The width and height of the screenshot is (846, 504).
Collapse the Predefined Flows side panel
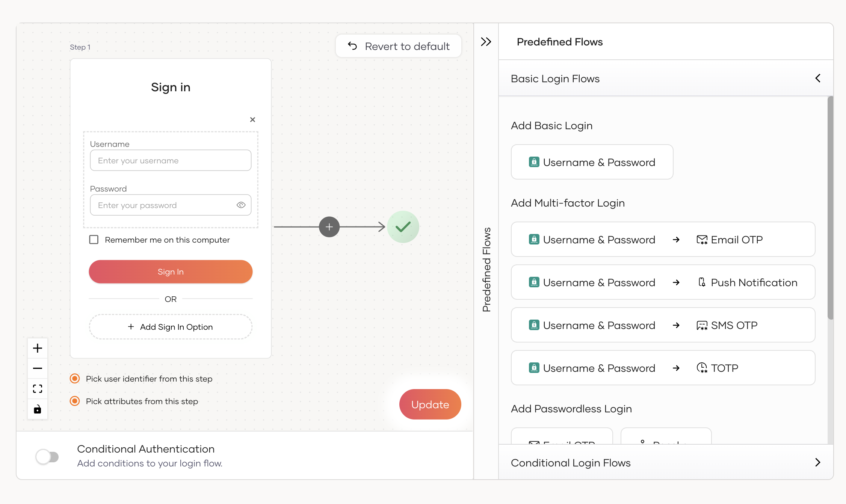coord(486,42)
